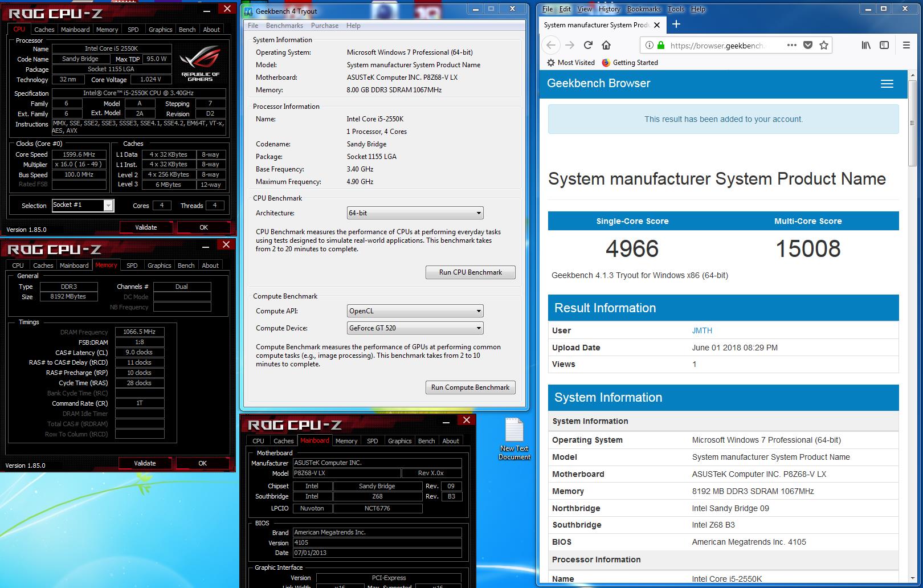Open Most Visited bookmarks folder
923x588 pixels.
[570, 63]
